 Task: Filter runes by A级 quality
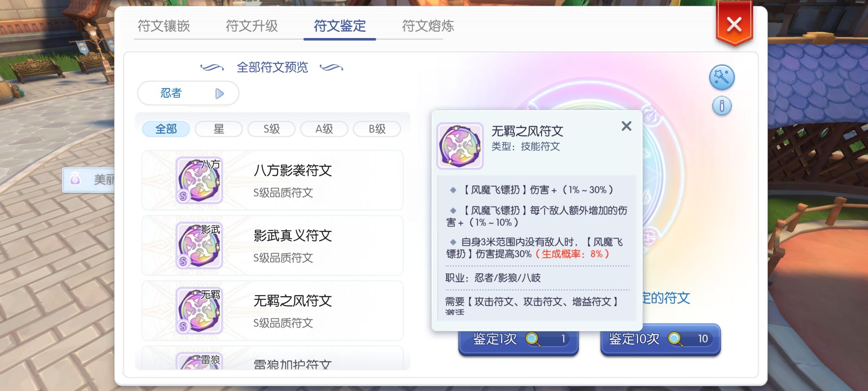coord(324,129)
